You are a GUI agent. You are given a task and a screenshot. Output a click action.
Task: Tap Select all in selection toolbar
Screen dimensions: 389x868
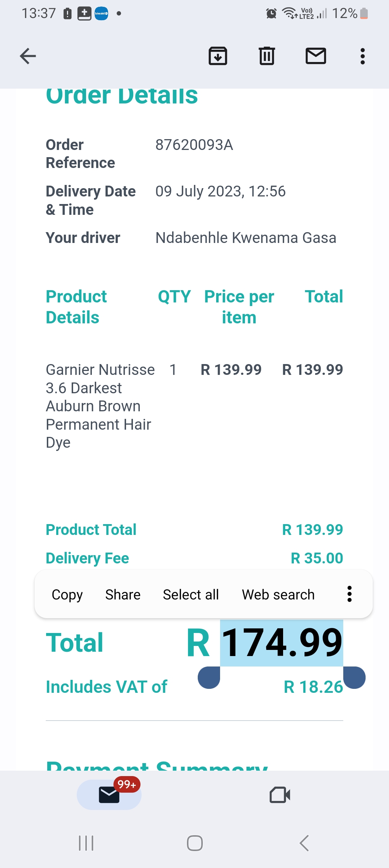point(191,594)
